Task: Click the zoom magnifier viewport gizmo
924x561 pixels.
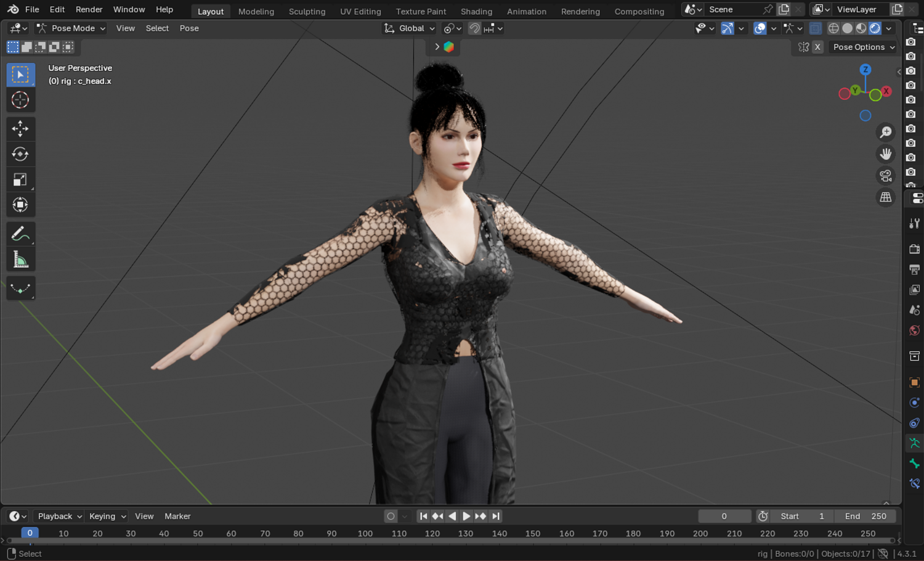Action: [886, 132]
